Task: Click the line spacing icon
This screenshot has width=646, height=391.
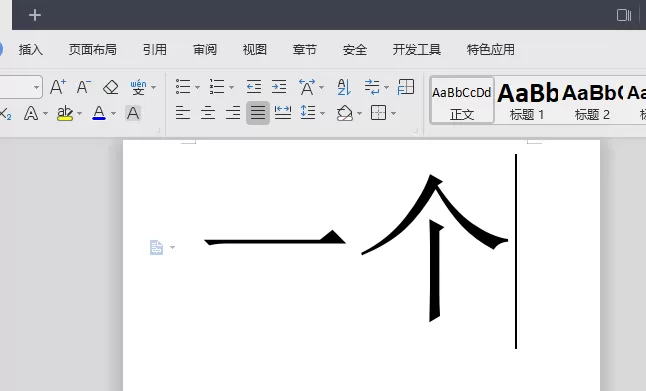Action: click(308, 112)
